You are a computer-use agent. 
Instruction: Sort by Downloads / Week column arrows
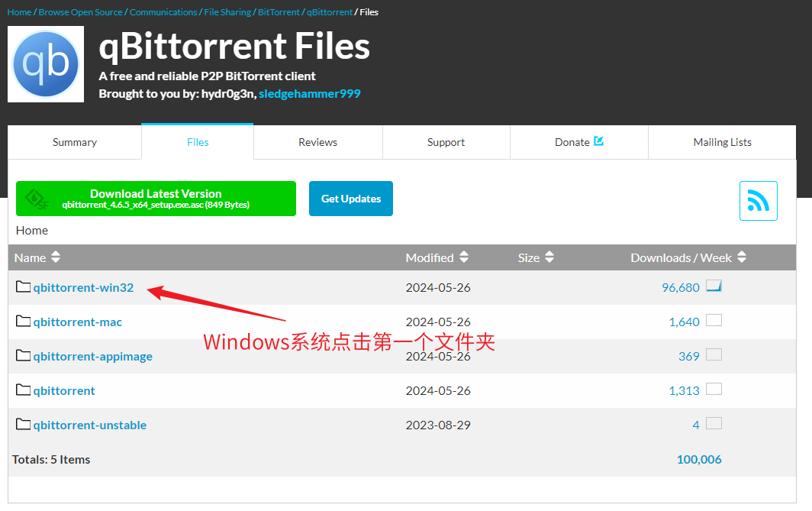(x=742, y=258)
